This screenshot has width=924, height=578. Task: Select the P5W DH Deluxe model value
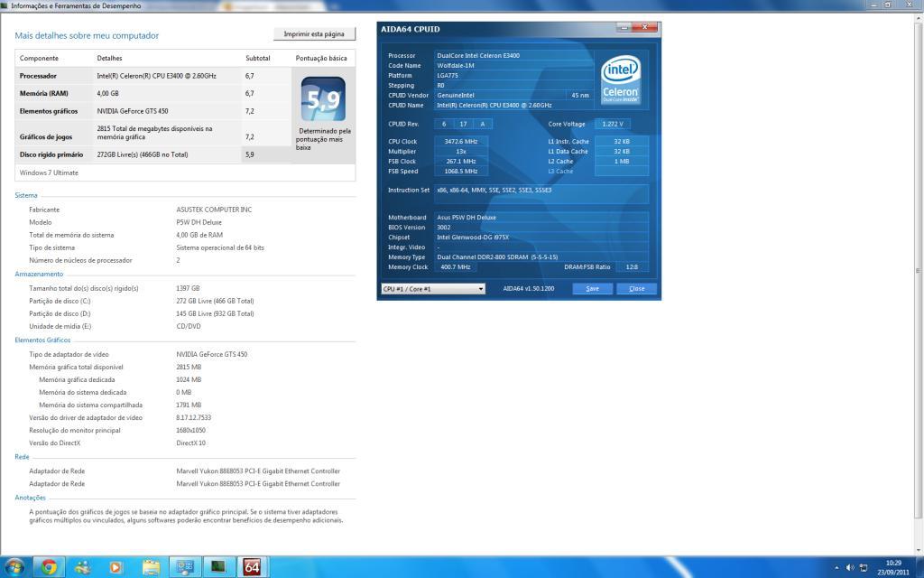point(199,222)
